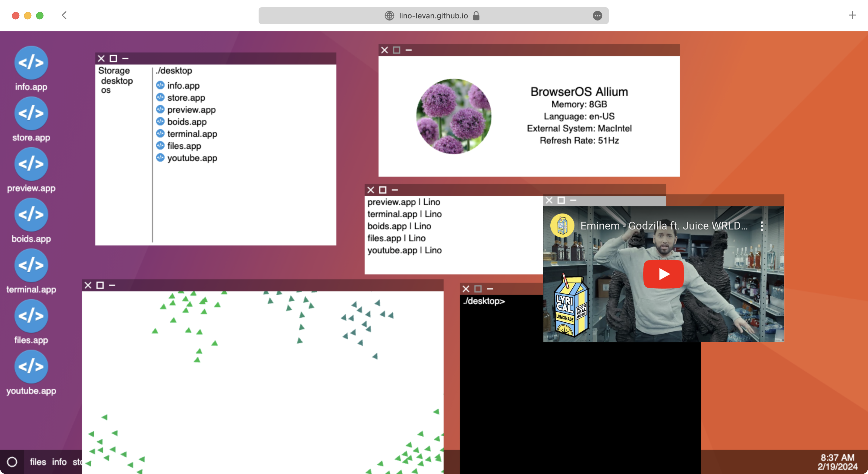Select the os folder in Storage tree
The width and height of the screenshot is (868, 474).
[x=106, y=90]
